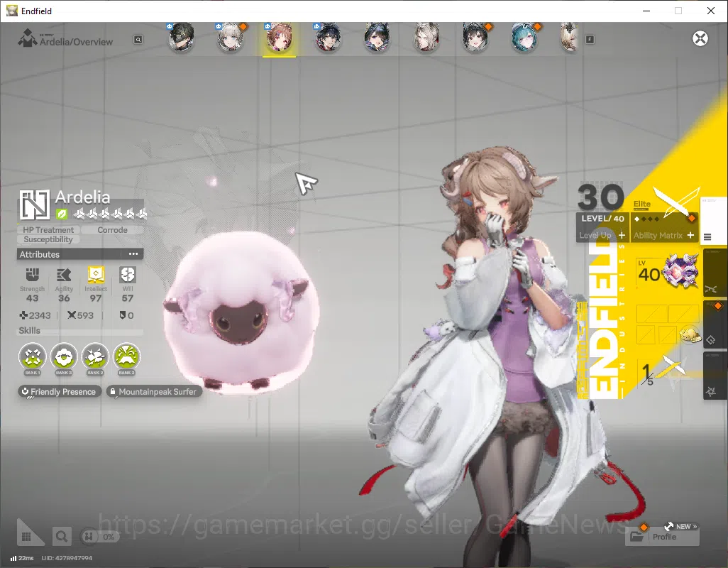Click the magnifier search icon

coord(61,537)
